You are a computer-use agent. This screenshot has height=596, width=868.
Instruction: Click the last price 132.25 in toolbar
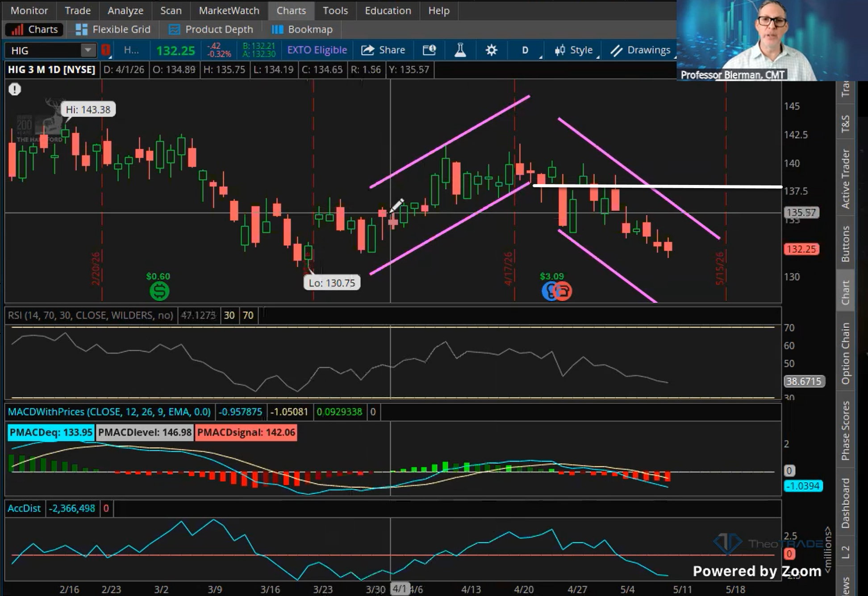pyautogui.click(x=175, y=50)
